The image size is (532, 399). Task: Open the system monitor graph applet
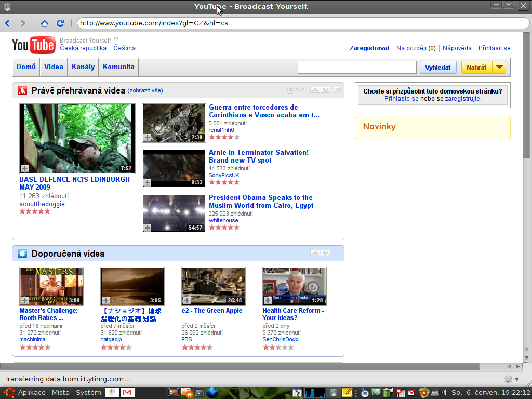(x=315, y=393)
